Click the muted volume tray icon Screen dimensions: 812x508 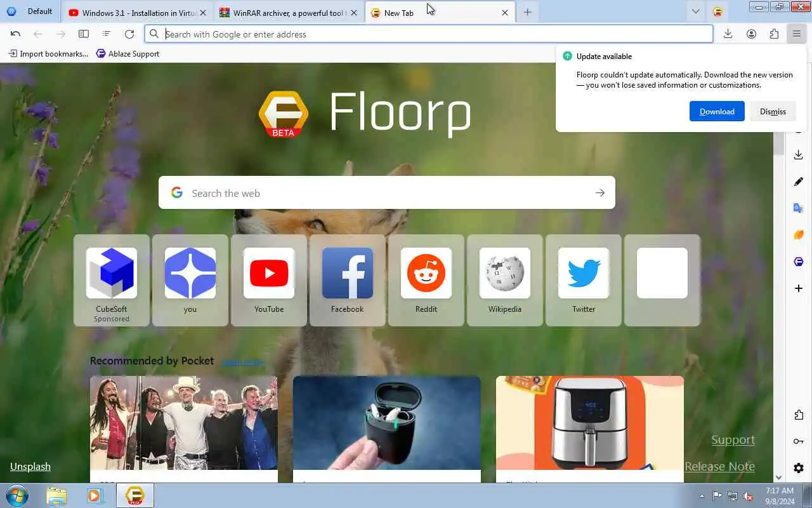(749, 496)
